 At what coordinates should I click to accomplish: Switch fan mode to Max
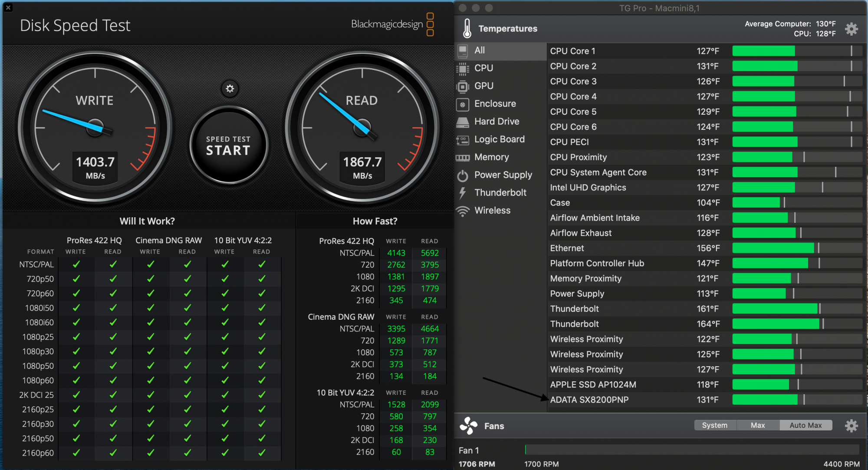758,425
